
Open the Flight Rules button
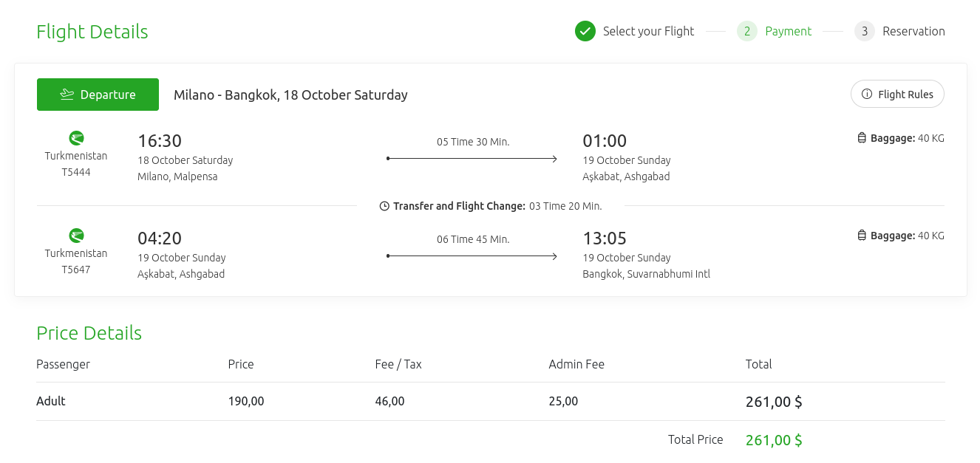tap(897, 94)
